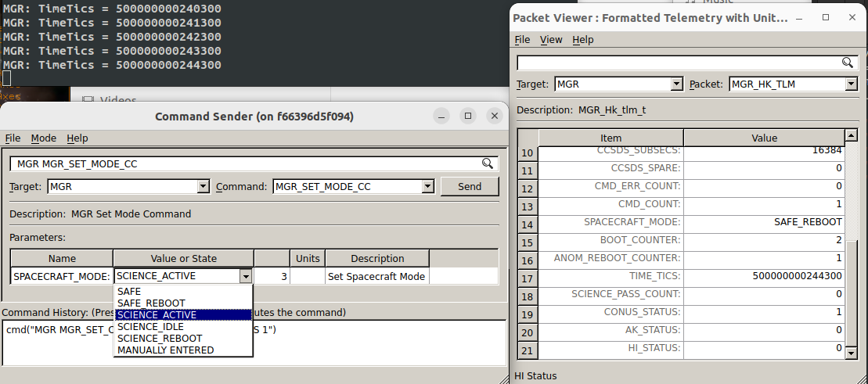Open the Command dropdown showing MGR_SET_MODE_CC

pyautogui.click(x=427, y=186)
